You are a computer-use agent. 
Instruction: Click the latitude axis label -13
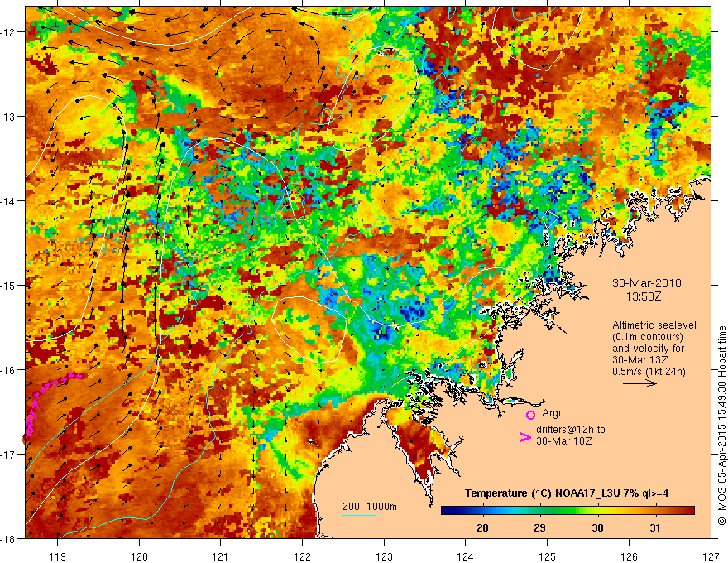[8, 117]
